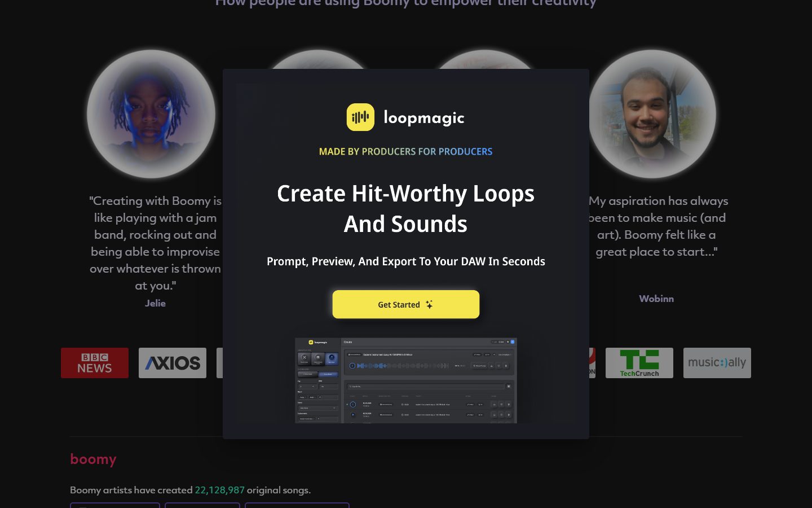Image resolution: width=812 pixels, height=508 pixels.
Task: Click the 'Create Hit-Worthy Loops And Sounds' heading
Action: pos(406,209)
